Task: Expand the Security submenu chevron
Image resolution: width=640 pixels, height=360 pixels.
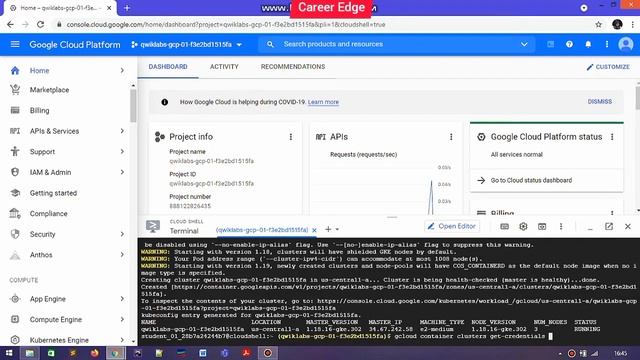Action: point(122,234)
